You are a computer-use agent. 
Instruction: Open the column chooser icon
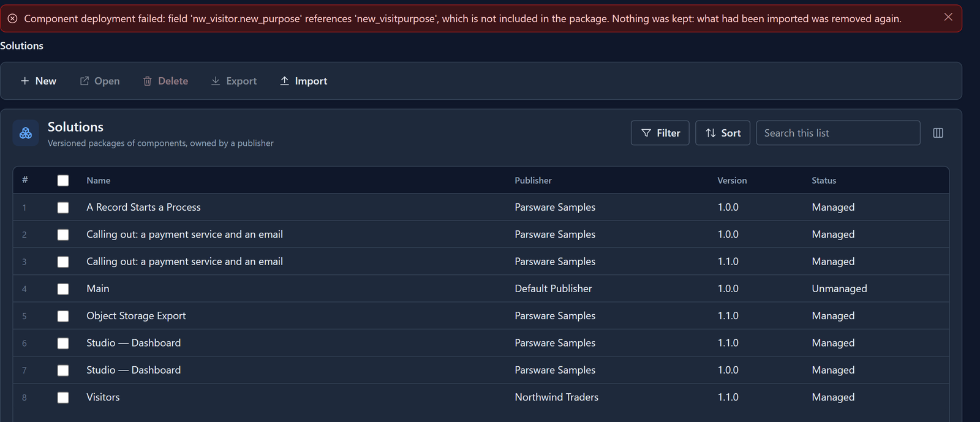point(938,133)
